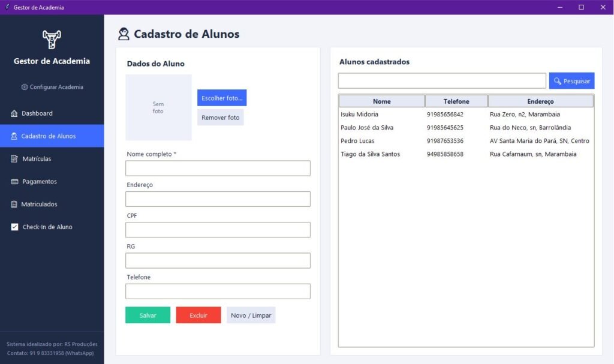Focus the Nome completo input field
614x364 pixels.
218,168
